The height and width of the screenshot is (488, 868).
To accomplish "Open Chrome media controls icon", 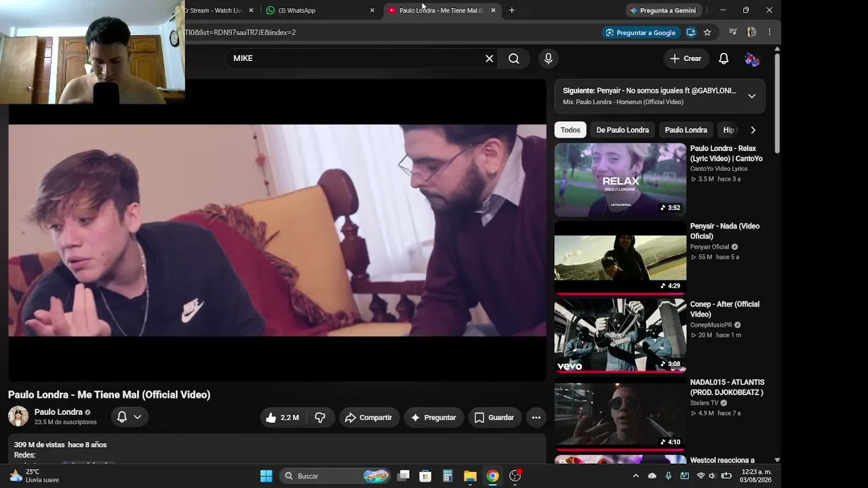I will tap(733, 32).
